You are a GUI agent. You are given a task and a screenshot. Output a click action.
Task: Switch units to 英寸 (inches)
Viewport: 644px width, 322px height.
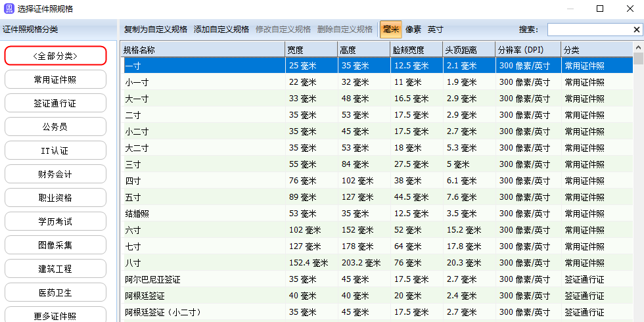tap(436, 30)
